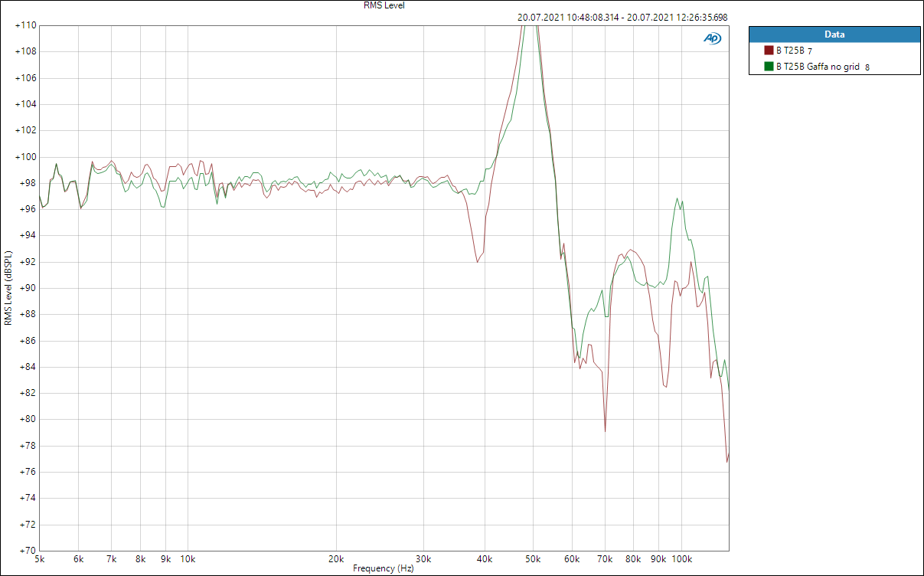Screen dimensions: 924x576
Task: Click the +70 y-axis value
Action: click(28, 550)
